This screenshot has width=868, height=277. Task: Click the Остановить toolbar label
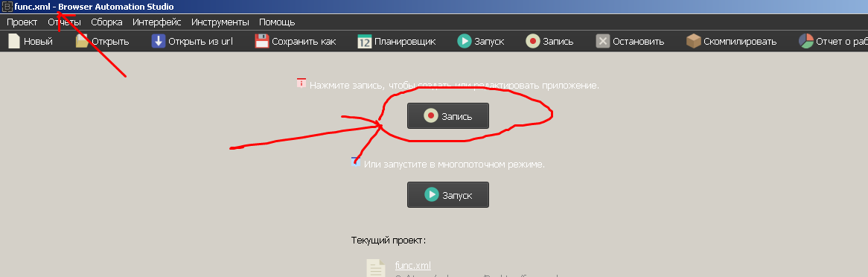tap(639, 42)
